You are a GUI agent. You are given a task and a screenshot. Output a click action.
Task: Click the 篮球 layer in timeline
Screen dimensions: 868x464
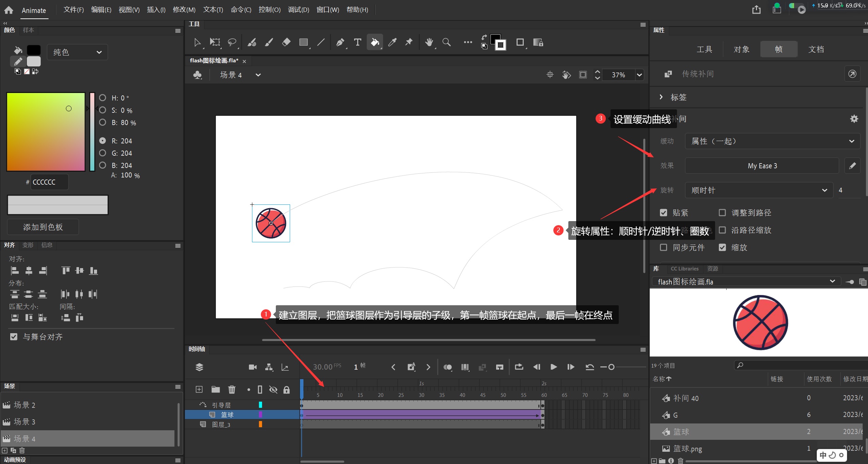tap(227, 415)
